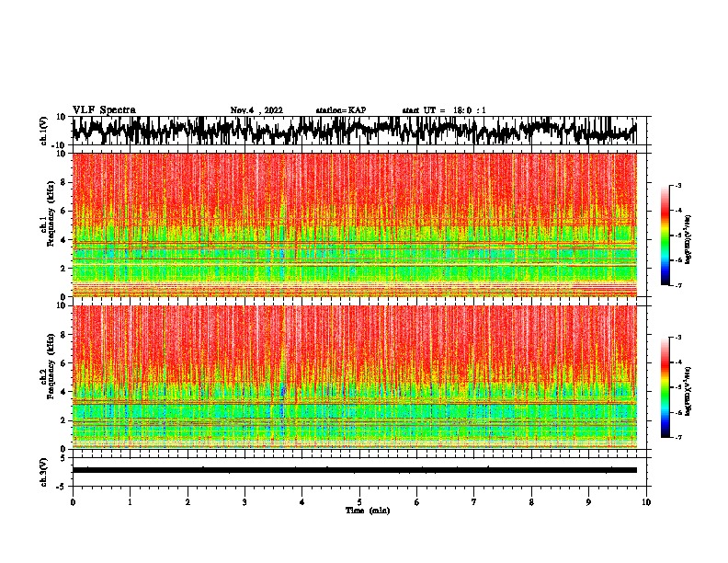Click the ch.2 "Frequency (kHz)" axis label
The image size is (728, 563).
(x=51, y=366)
